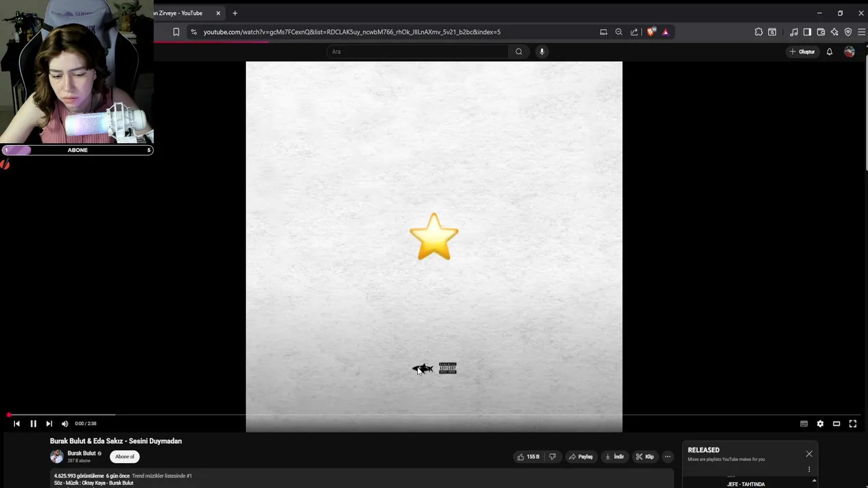The width and height of the screenshot is (868, 488).
Task: Focus the YouTube Ara search field
Action: pos(417,52)
